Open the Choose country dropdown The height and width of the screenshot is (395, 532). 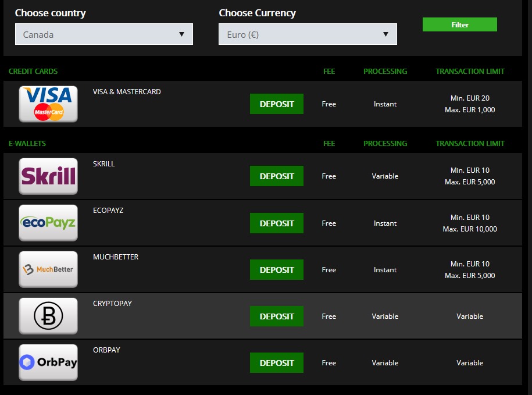(104, 34)
